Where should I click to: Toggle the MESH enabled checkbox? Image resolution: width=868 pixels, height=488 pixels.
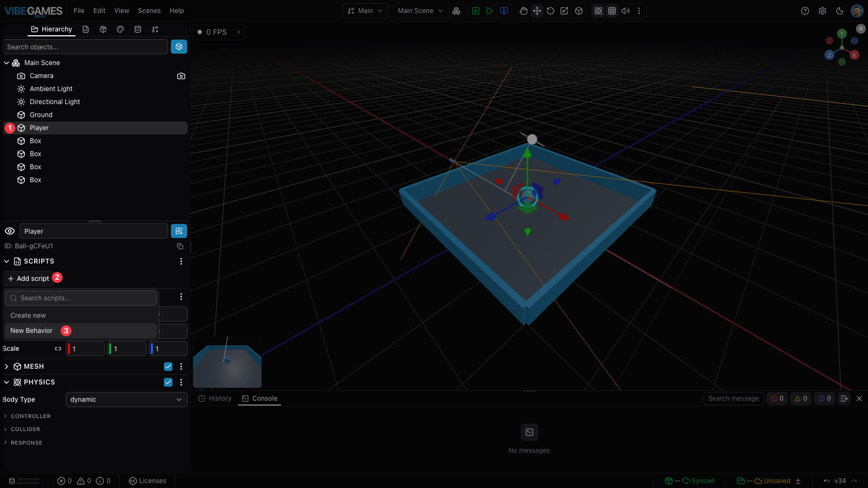coord(168,367)
